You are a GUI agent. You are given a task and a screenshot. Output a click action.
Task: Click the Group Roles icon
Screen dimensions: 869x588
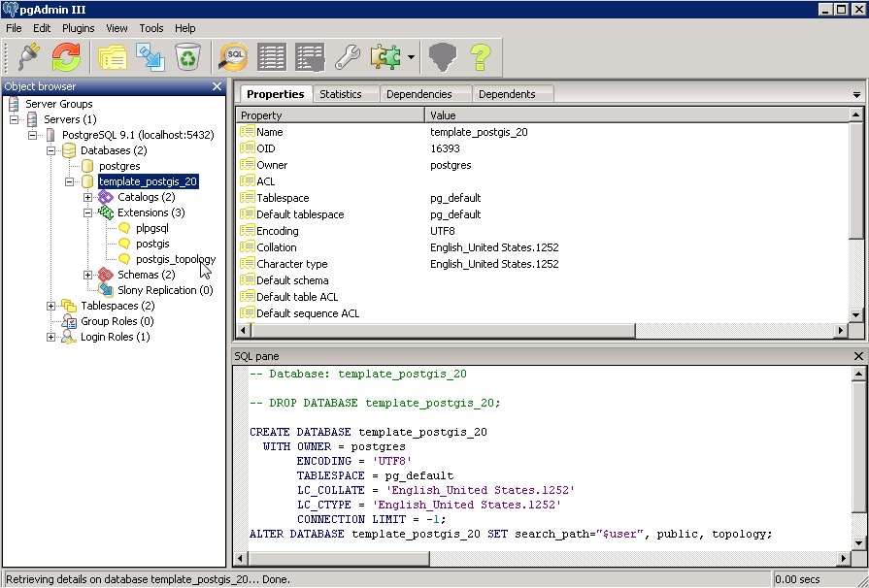click(x=69, y=321)
